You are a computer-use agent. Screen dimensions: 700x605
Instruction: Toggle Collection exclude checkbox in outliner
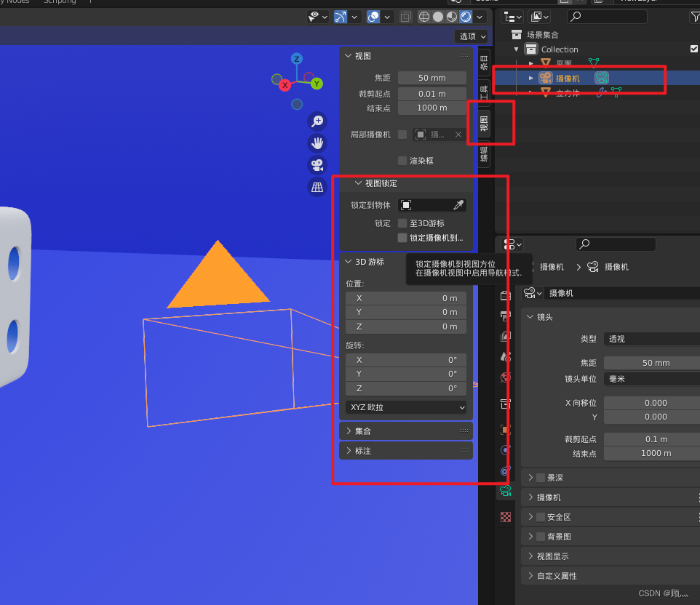[x=694, y=49]
